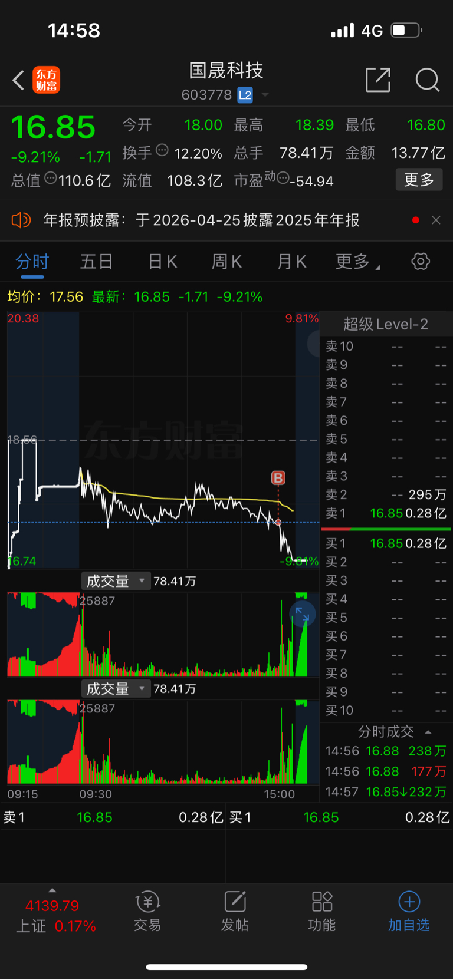Tap the 14:56 16.88 177万 trade row
This screenshot has width=453, height=980.
(386, 771)
